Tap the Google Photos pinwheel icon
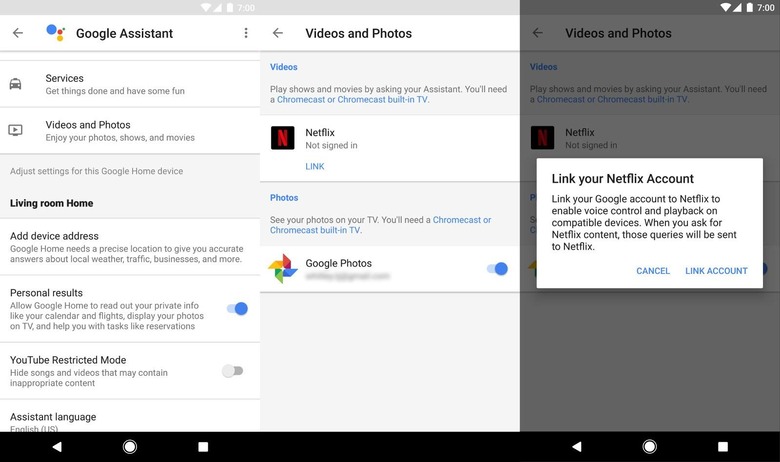The width and height of the screenshot is (780, 462). point(283,269)
